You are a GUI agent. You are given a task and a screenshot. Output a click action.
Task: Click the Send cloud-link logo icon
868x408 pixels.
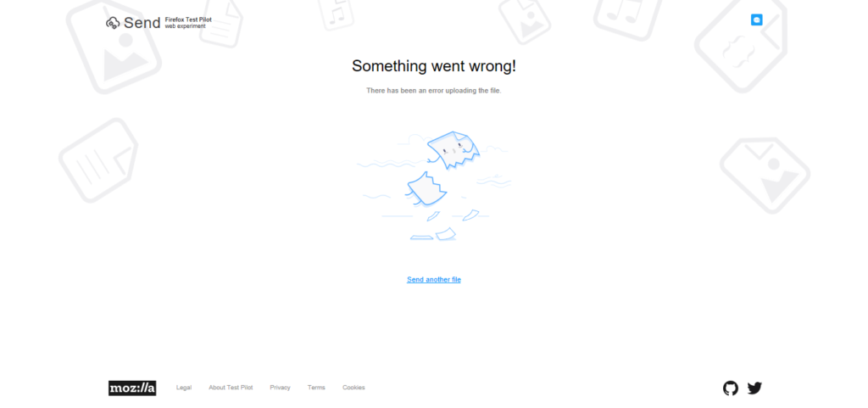click(113, 23)
